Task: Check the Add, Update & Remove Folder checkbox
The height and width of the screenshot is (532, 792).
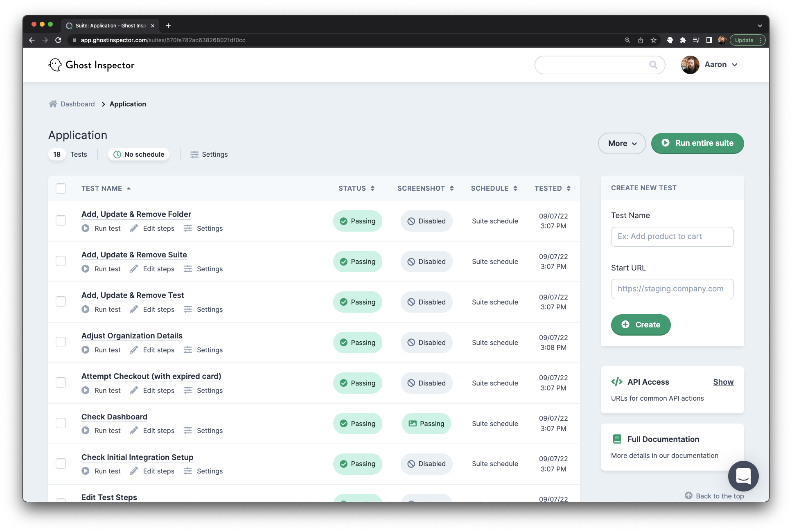Action: (x=61, y=221)
